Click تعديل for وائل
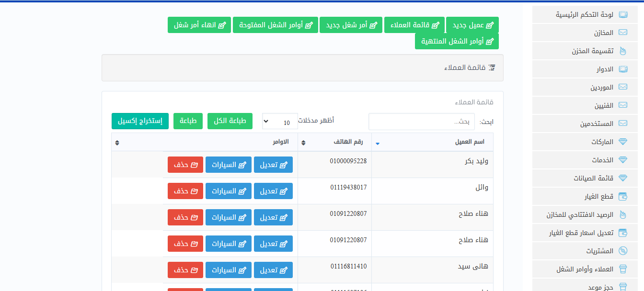Screen dimensions: 644x291 (x=273, y=191)
